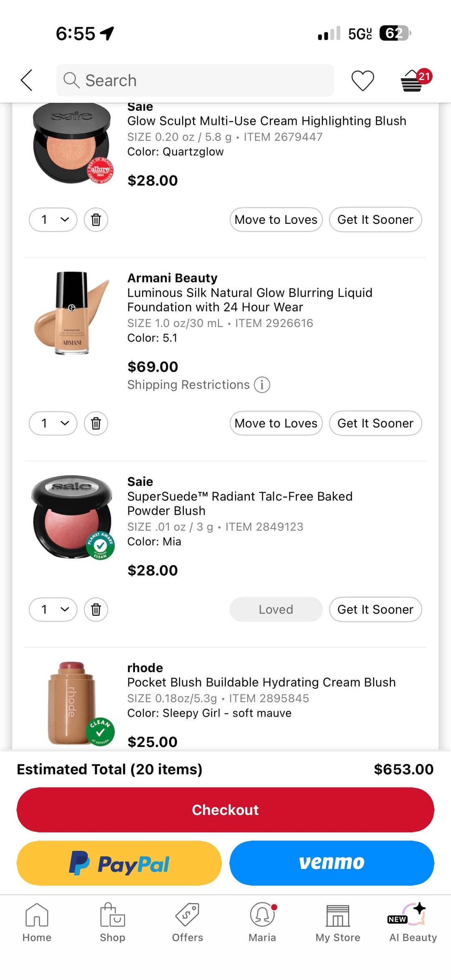Image resolution: width=451 pixels, height=980 pixels.
Task: Move Glow Sculpt blush to Loves
Action: [276, 220]
